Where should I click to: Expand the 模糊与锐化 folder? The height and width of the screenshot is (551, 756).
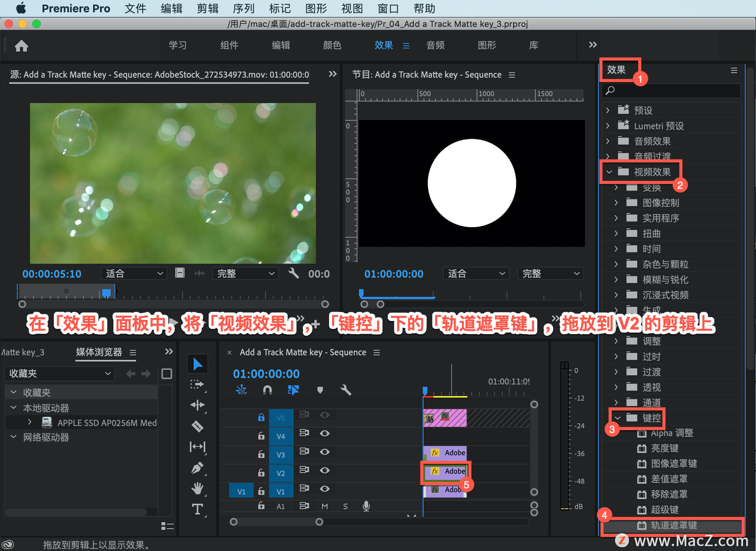click(616, 279)
